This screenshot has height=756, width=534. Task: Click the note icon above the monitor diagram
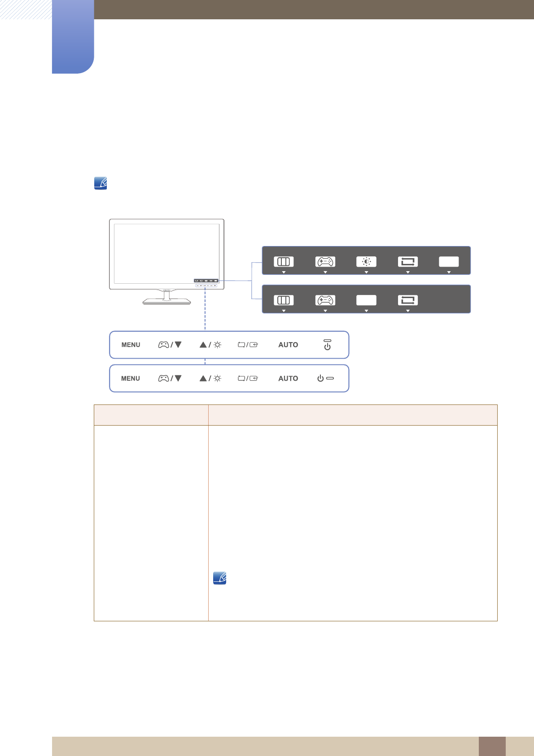101,183
